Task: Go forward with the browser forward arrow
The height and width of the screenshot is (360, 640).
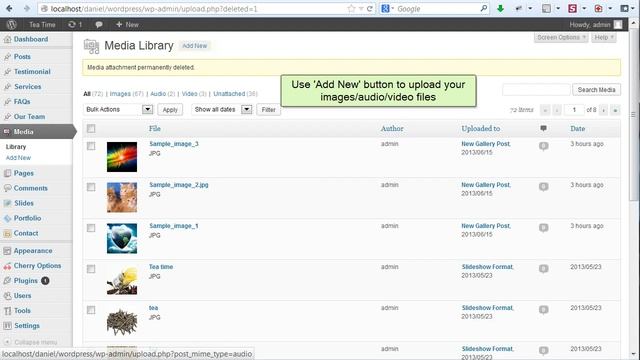Action: tap(27, 8)
